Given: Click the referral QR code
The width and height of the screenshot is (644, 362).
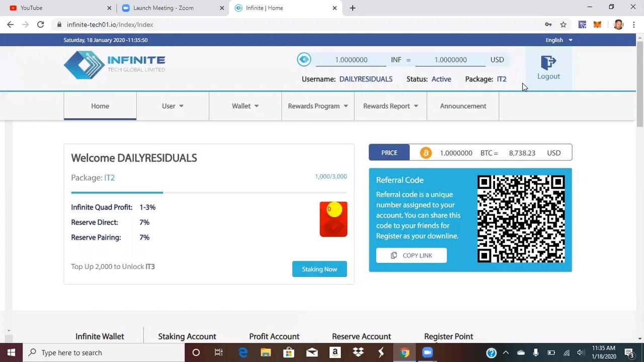Looking at the screenshot, I should tap(521, 219).
